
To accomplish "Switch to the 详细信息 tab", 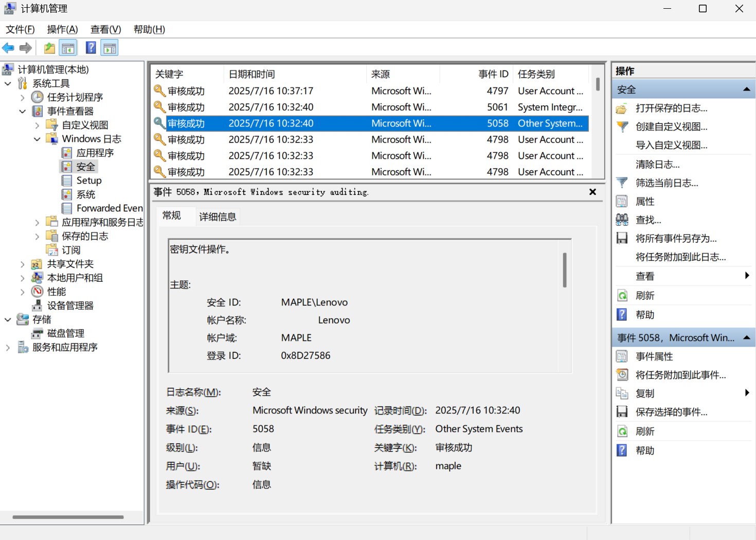I will (218, 217).
